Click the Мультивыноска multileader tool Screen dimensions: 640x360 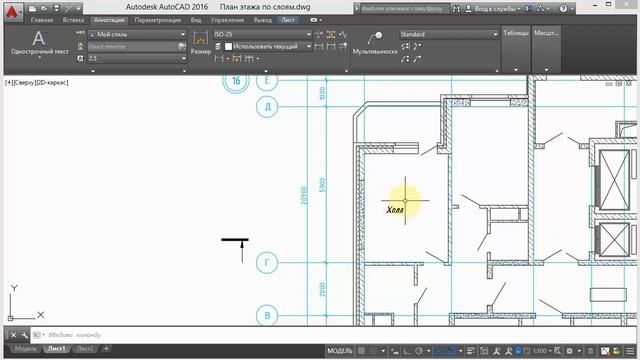coord(375,42)
